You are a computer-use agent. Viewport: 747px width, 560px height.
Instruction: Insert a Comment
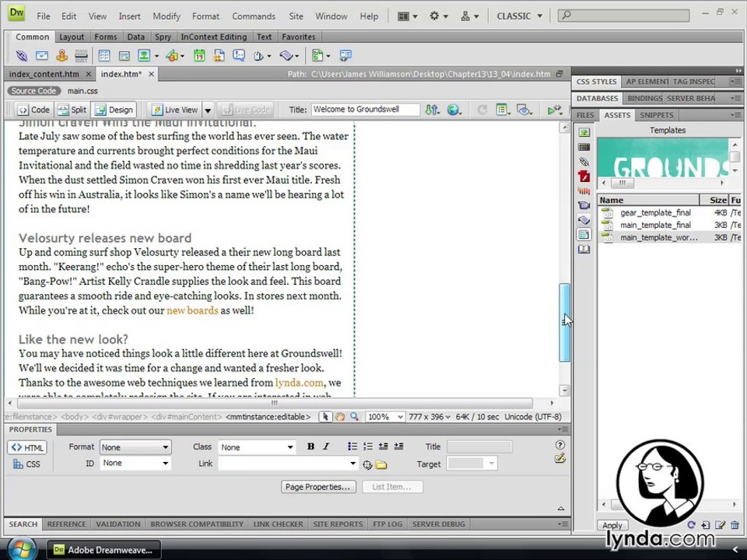coord(239,56)
